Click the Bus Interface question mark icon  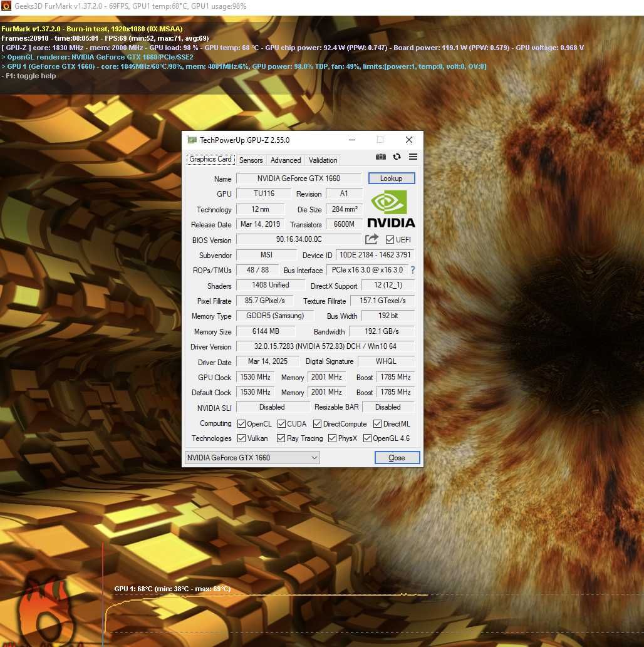coord(412,270)
